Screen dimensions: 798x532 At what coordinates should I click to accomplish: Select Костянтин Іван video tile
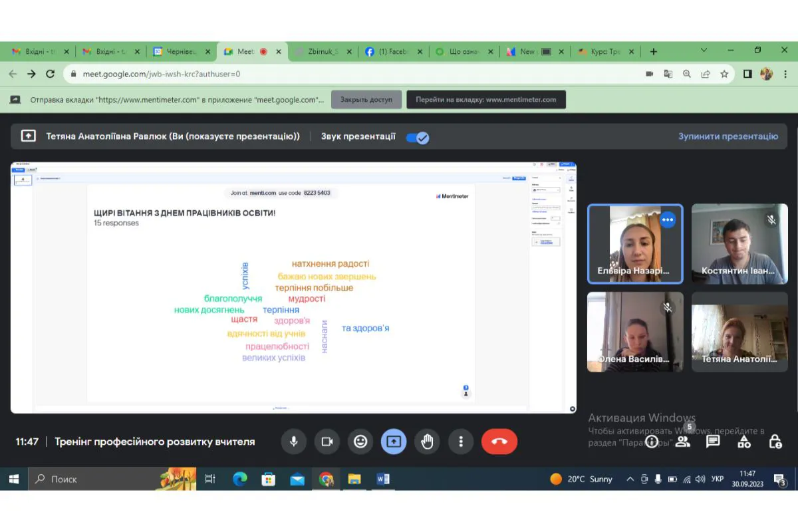click(739, 244)
